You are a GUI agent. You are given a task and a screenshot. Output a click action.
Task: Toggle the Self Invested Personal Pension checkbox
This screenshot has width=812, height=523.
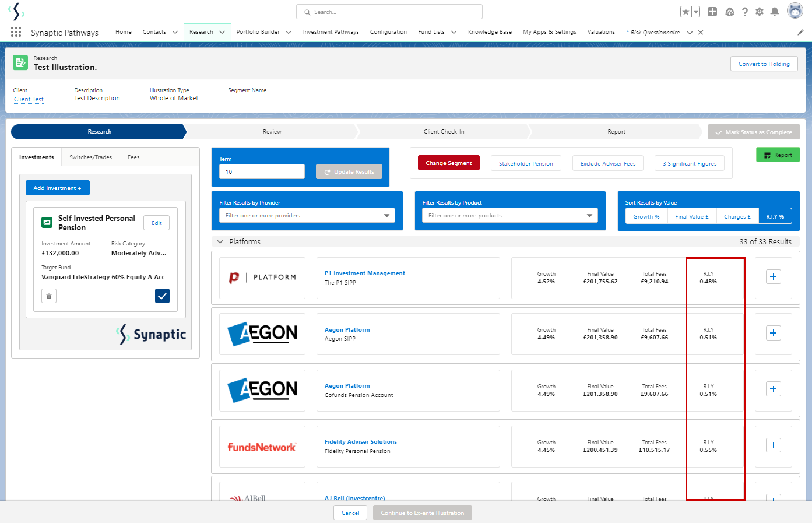click(x=162, y=296)
